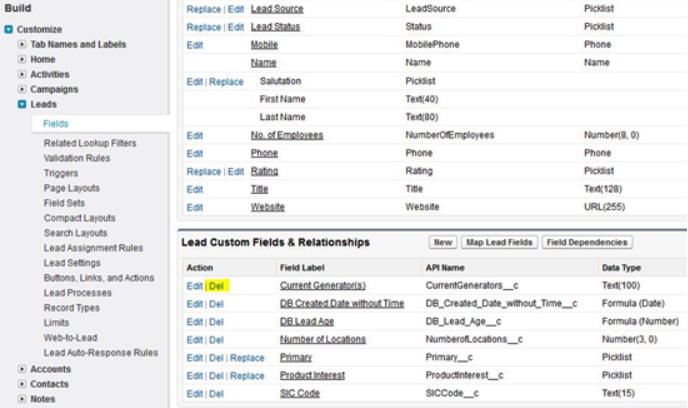Open Number of Locations field link

coord(322,339)
